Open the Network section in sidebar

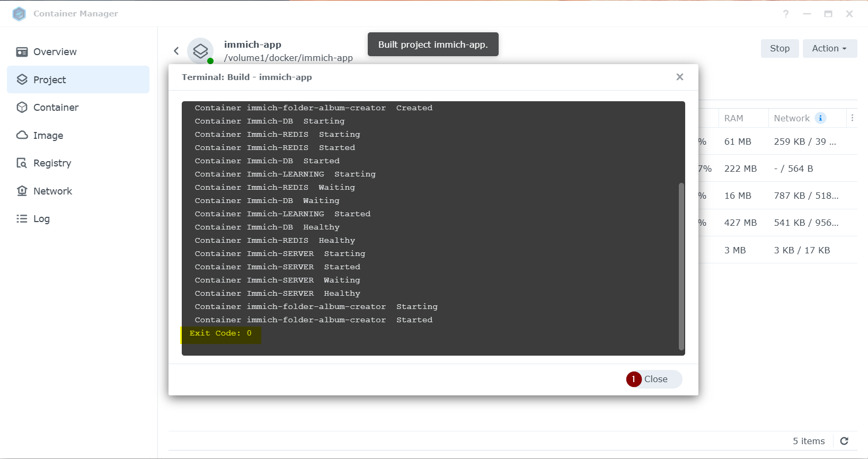coord(78,191)
